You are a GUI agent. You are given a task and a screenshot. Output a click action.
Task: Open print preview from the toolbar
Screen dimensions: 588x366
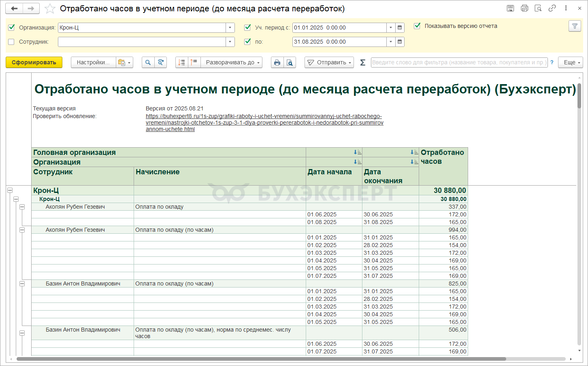pyautogui.click(x=290, y=62)
